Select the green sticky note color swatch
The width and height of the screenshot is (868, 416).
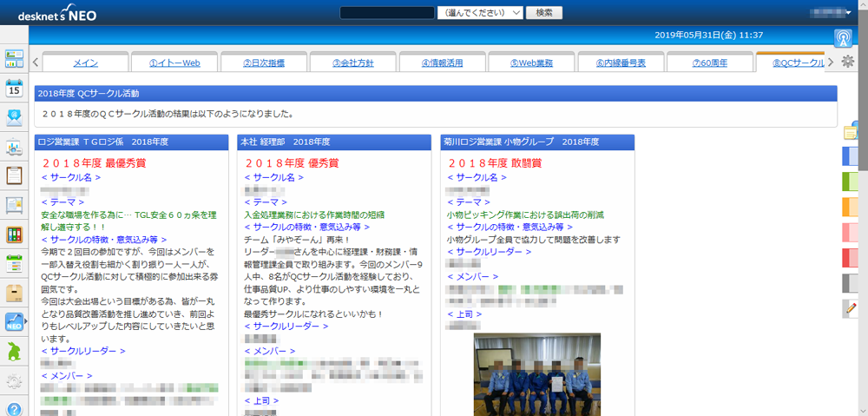point(851,182)
